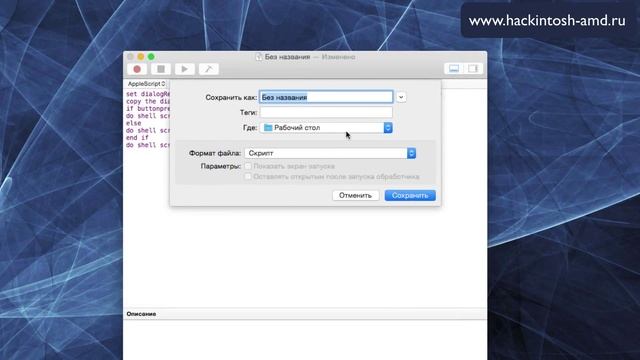Click the Сохранить save button
The height and width of the screenshot is (360, 640).
pos(410,196)
